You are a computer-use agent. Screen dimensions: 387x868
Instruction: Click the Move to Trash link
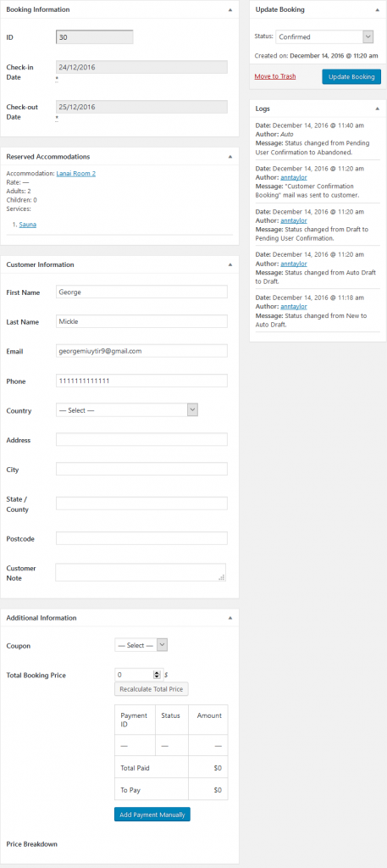coord(274,76)
